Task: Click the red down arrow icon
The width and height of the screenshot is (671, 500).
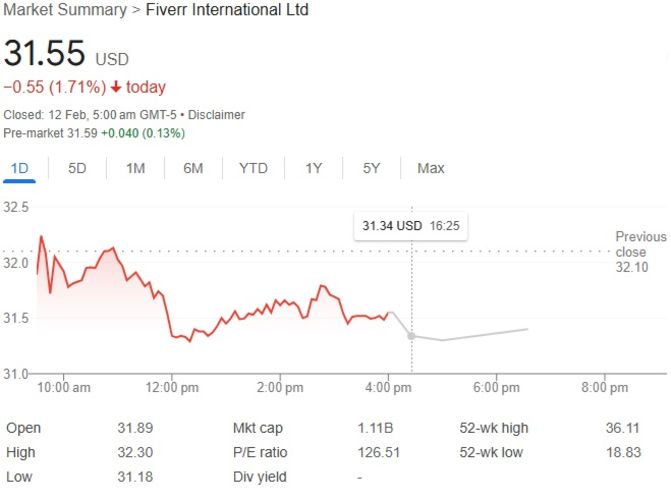Action: (116, 87)
